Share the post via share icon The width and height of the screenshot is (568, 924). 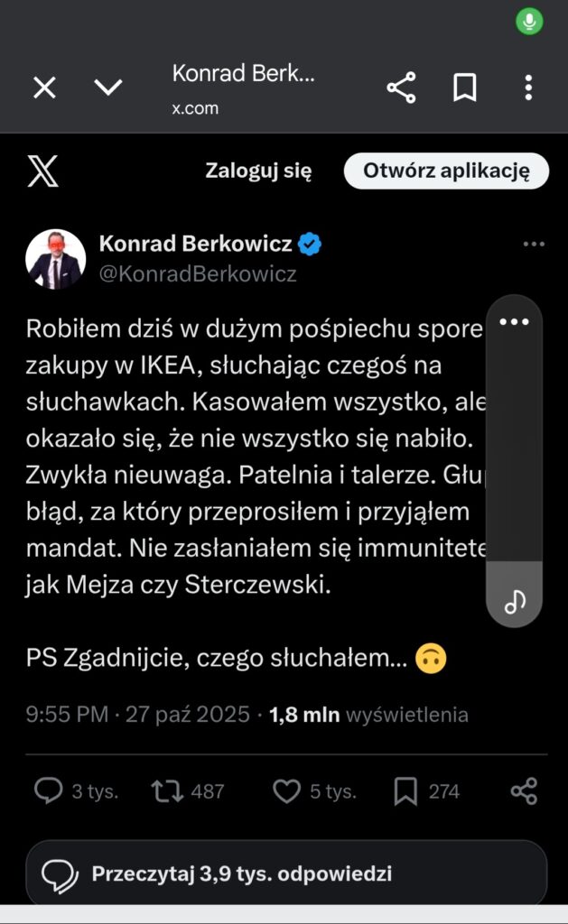coord(524,791)
